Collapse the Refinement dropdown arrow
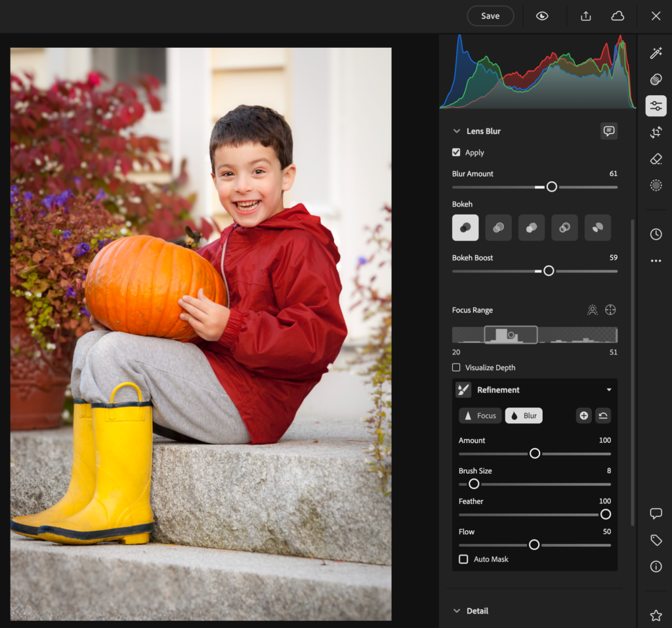672x628 pixels. (608, 390)
